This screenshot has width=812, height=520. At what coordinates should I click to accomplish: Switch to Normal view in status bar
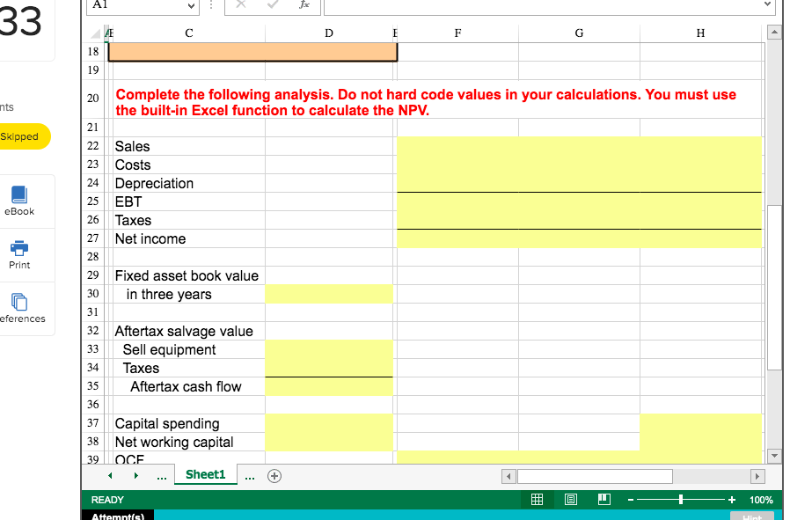[x=537, y=500]
